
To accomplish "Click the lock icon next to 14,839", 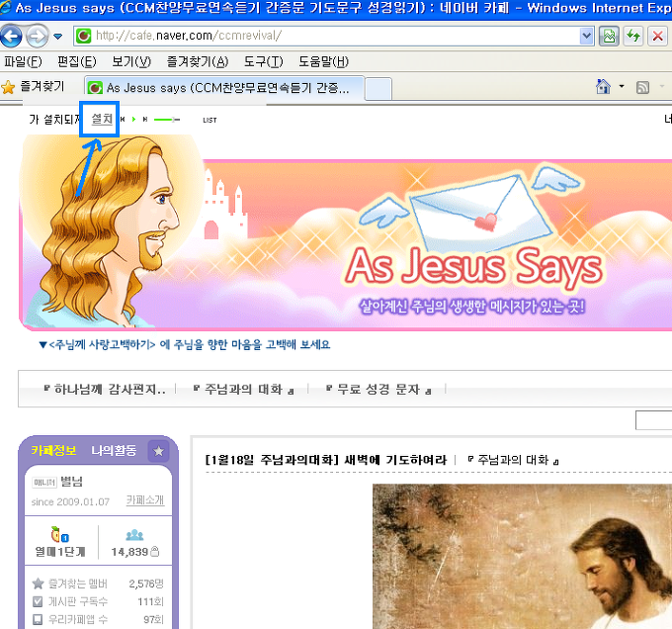I will click(x=155, y=552).
